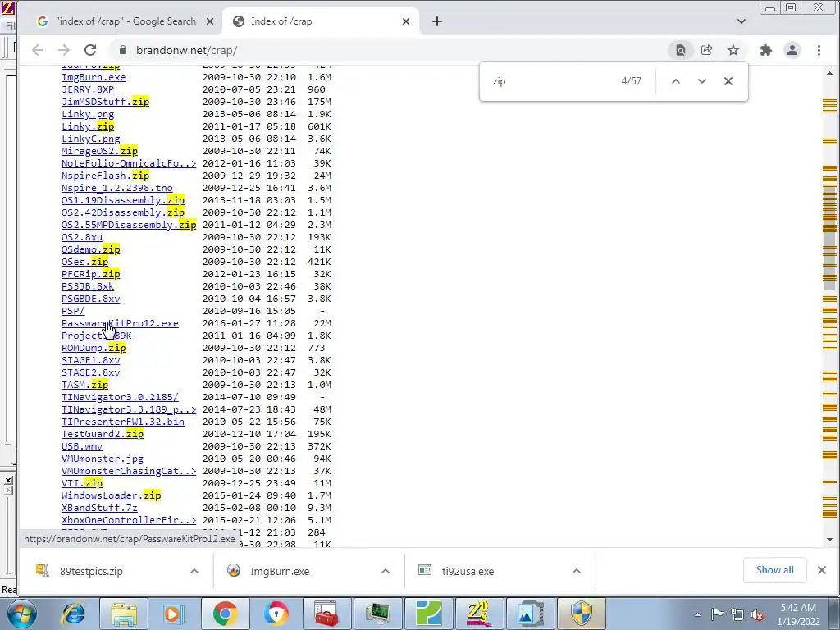Go to next find result

pyautogui.click(x=702, y=81)
